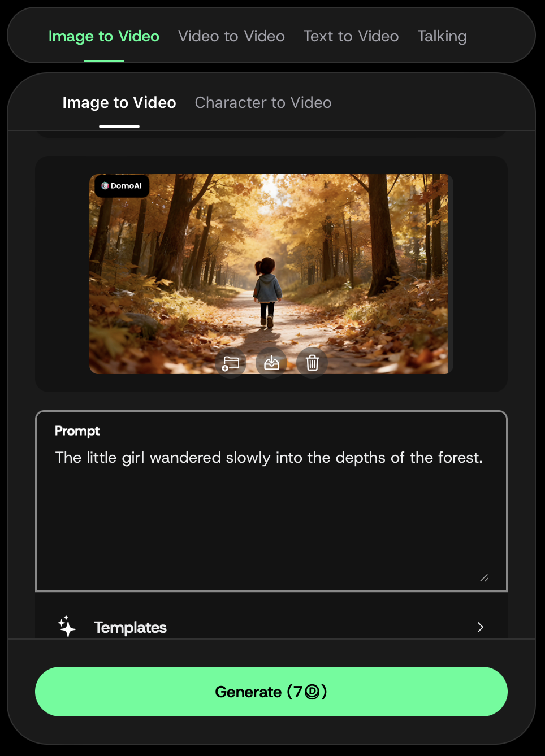This screenshot has width=545, height=756.
Task: Click the Generate button
Action: [x=271, y=692]
